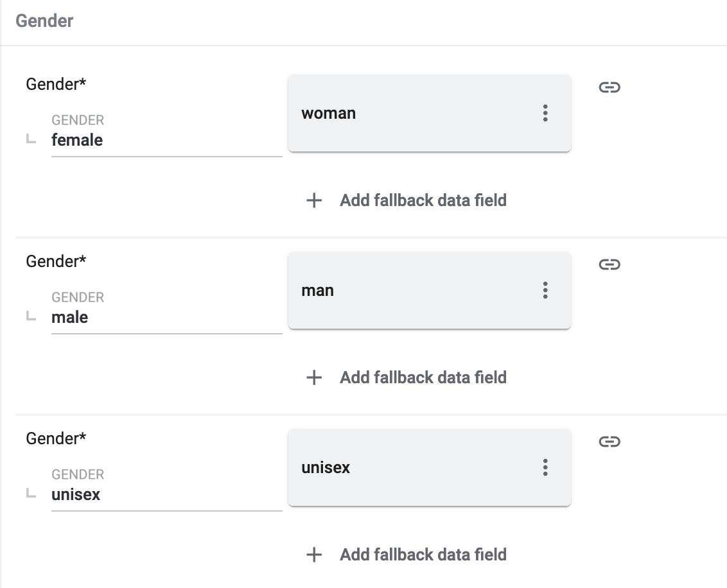Click the Gender section header
This screenshot has width=727, height=588.
44,21
